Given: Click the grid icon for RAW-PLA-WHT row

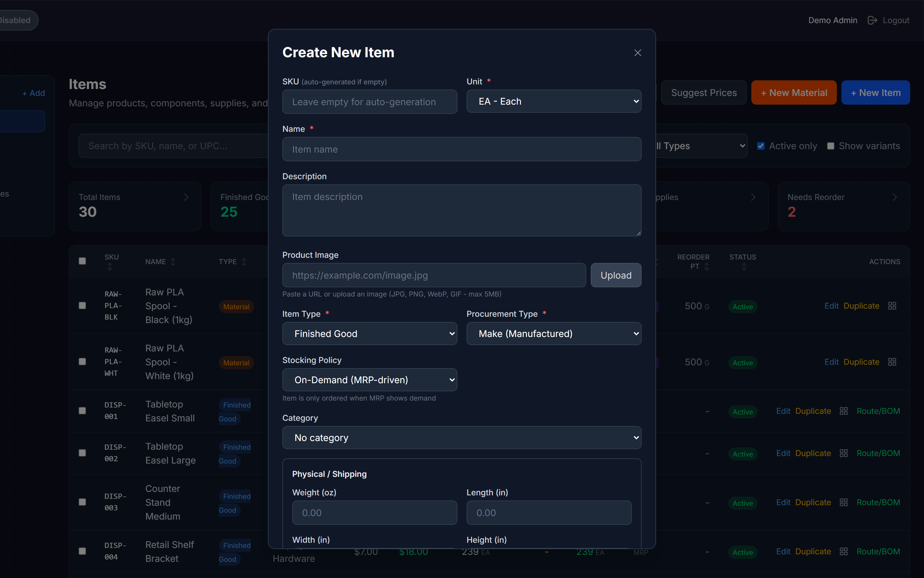Looking at the screenshot, I should click(892, 362).
